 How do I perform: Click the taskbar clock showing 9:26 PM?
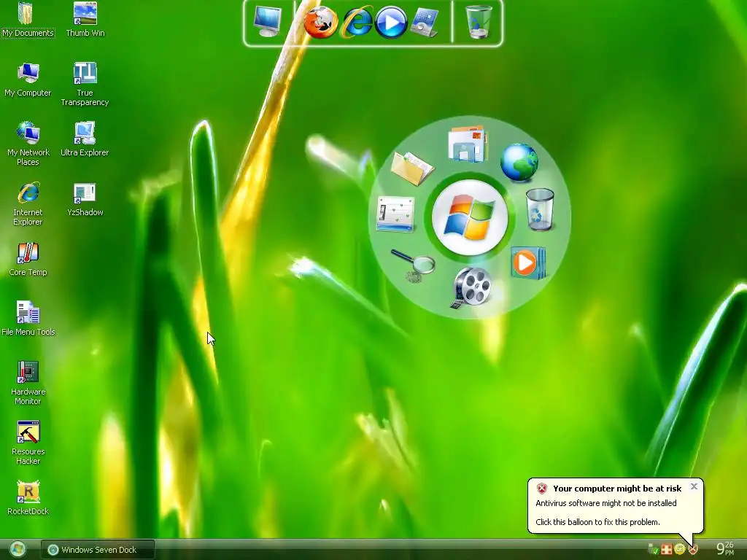tap(725, 548)
